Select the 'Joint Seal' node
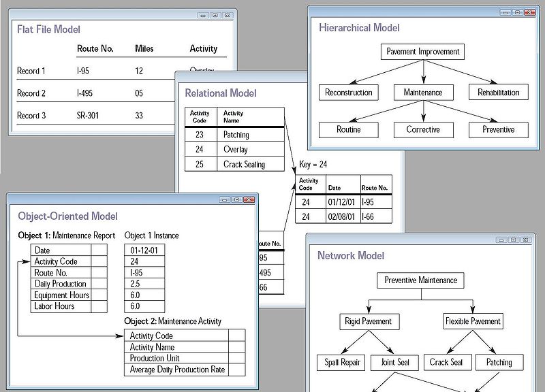 pyautogui.click(x=394, y=363)
